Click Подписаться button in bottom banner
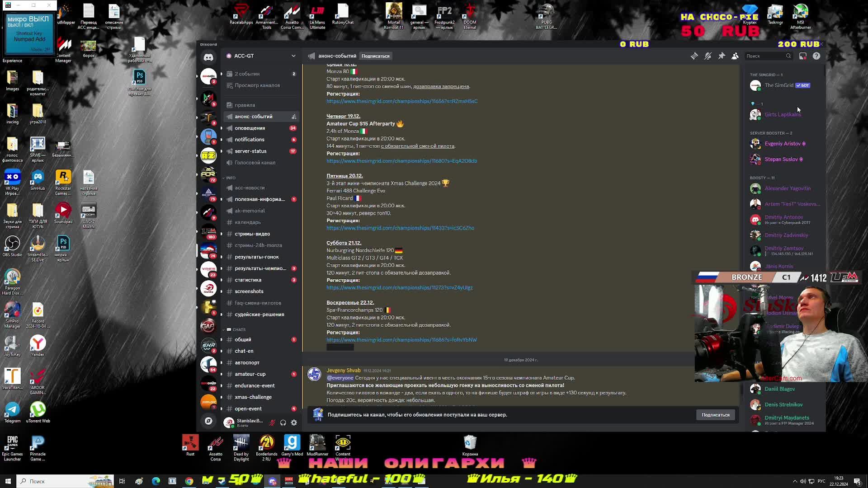 (715, 415)
